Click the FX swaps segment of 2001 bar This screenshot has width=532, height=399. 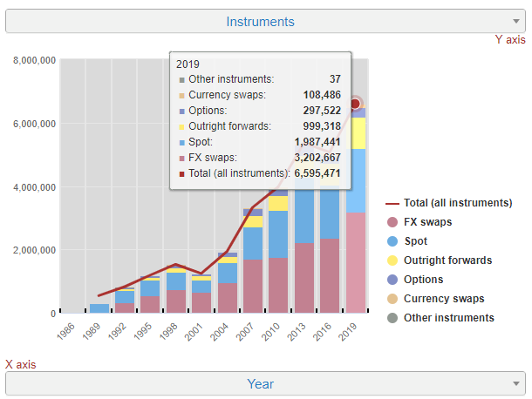point(201,302)
